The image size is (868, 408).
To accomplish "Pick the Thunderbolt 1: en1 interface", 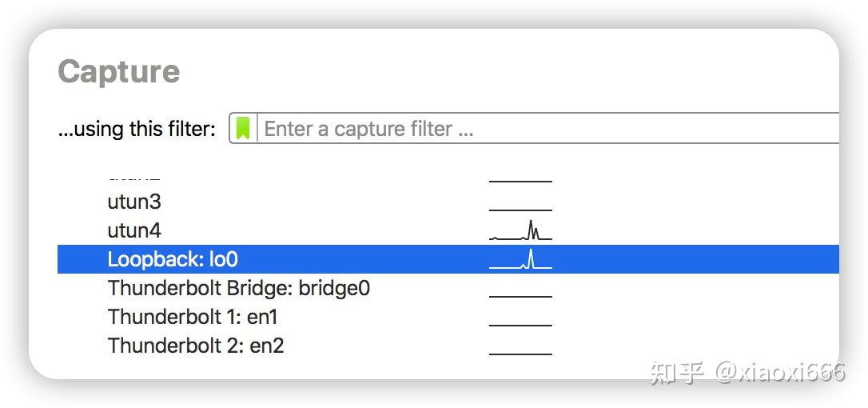I will coord(193,317).
